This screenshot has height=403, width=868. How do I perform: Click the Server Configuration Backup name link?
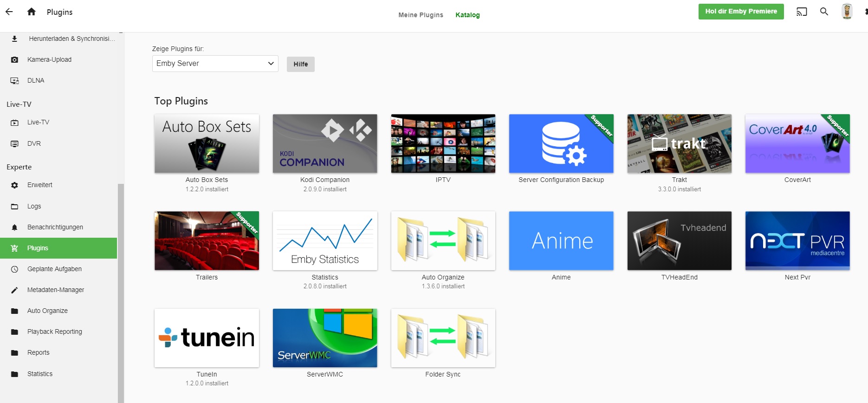pyautogui.click(x=561, y=180)
